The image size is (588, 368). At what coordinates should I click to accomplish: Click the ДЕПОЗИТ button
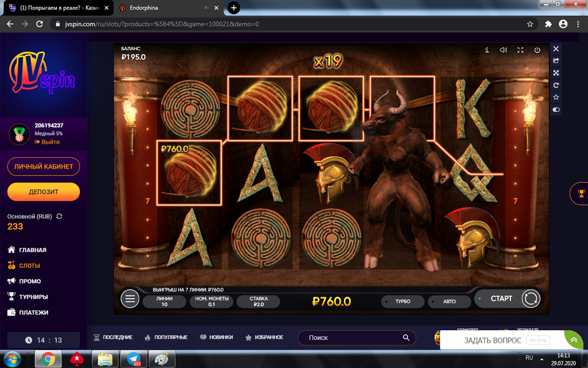click(x=44, y=192)
